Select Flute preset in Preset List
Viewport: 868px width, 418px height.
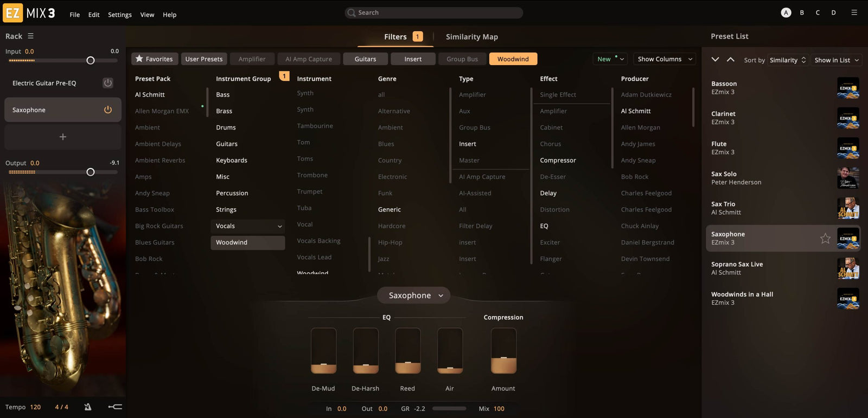click(784, 148)
